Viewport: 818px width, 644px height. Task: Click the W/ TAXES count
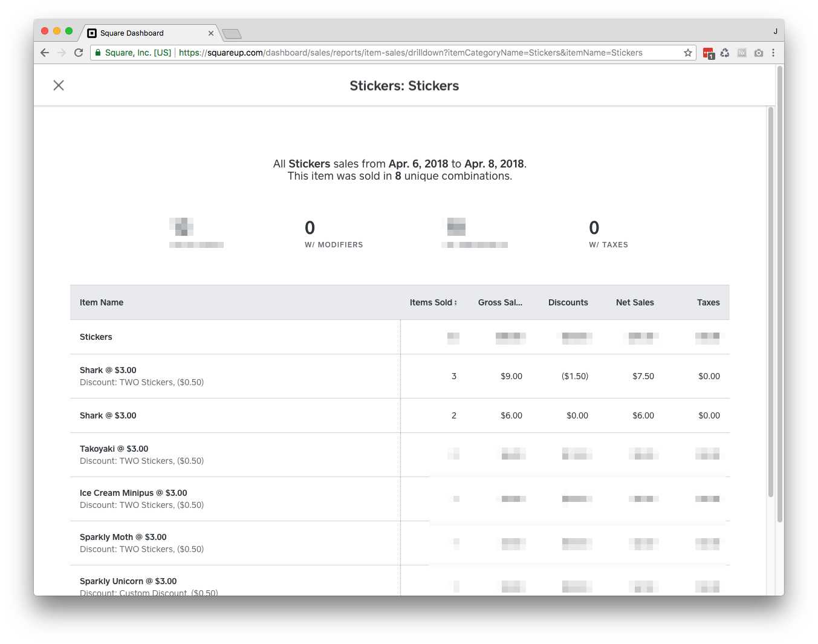[x=594, y=228]
